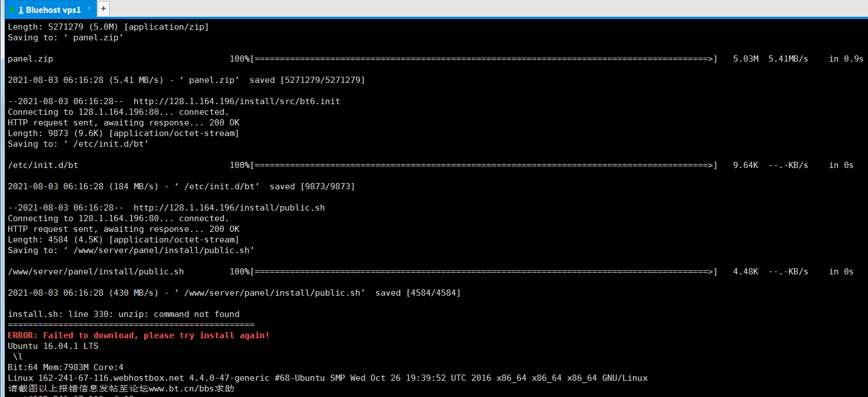Viewport: 868px width, 397px height.
Task: Click the www.bt.cn/bbs forum help line
Action: (121, 388)
